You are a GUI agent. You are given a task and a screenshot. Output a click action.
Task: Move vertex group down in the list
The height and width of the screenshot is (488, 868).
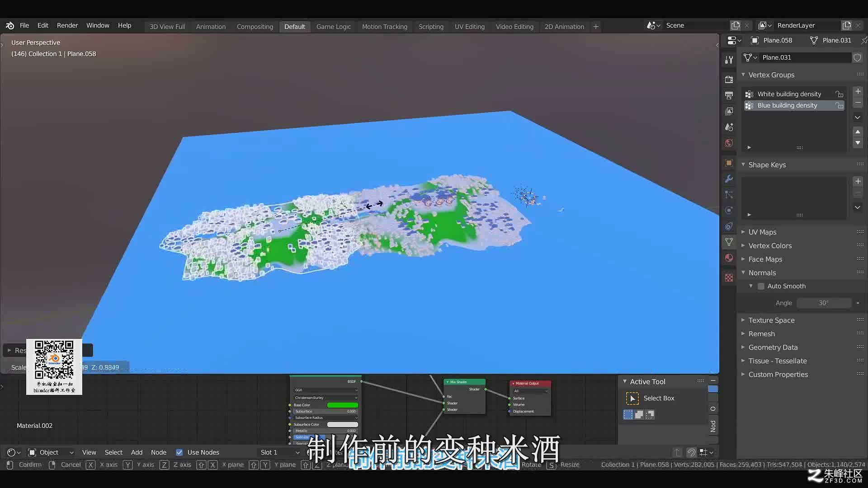(x=858, y=143)
